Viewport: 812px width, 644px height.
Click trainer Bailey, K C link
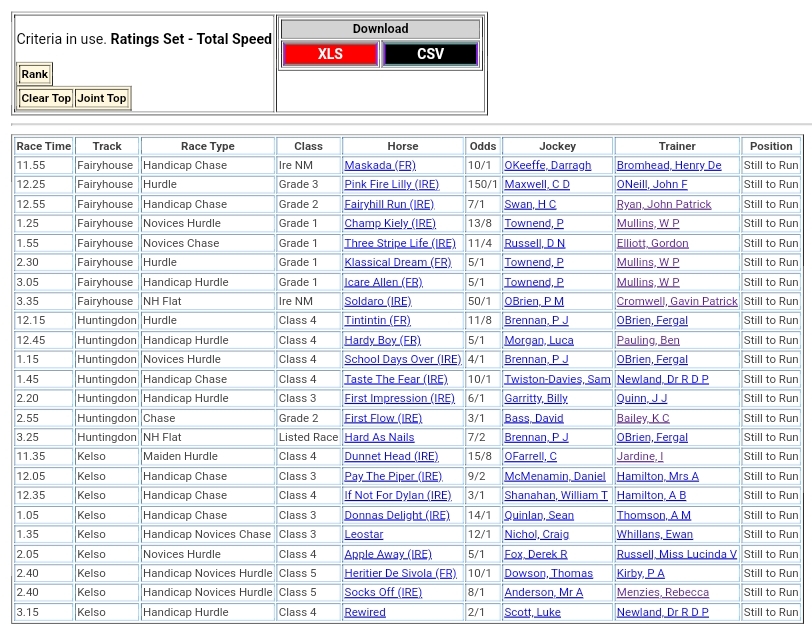(x=643, y=418)
